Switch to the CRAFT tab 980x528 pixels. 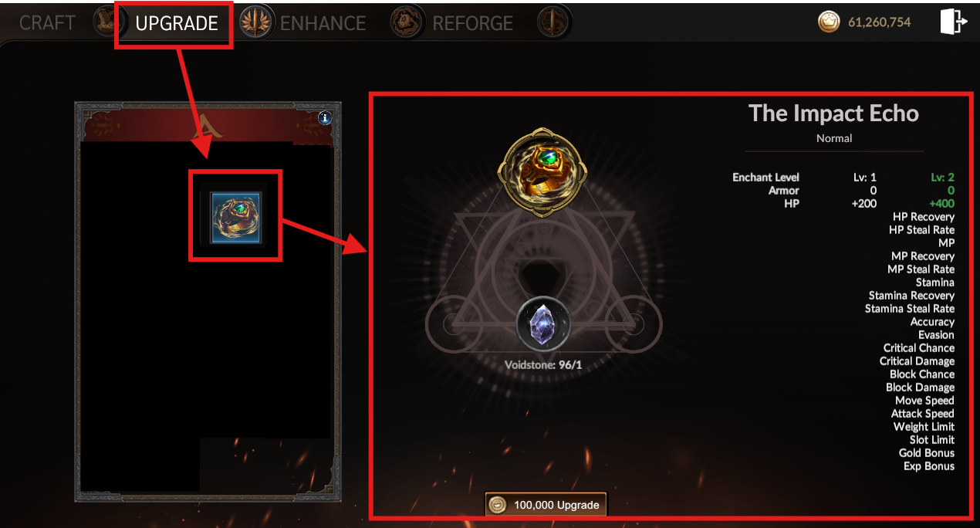click(47, 23)
